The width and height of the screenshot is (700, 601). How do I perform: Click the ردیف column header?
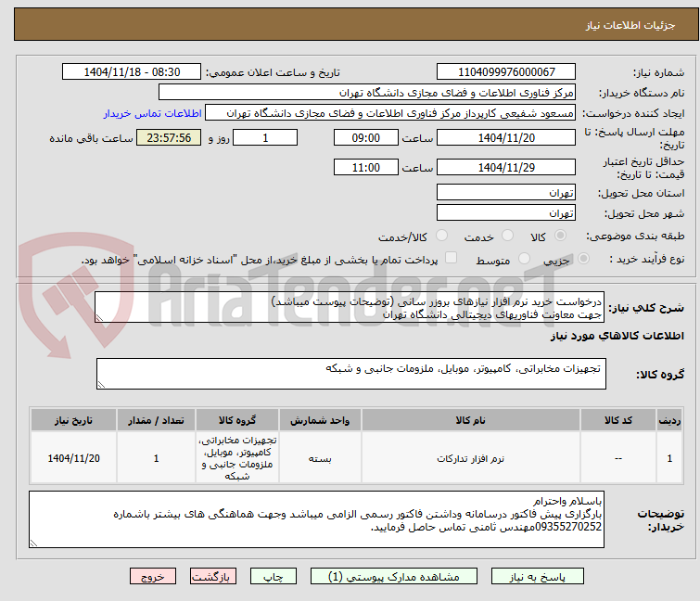pos(669,420)
